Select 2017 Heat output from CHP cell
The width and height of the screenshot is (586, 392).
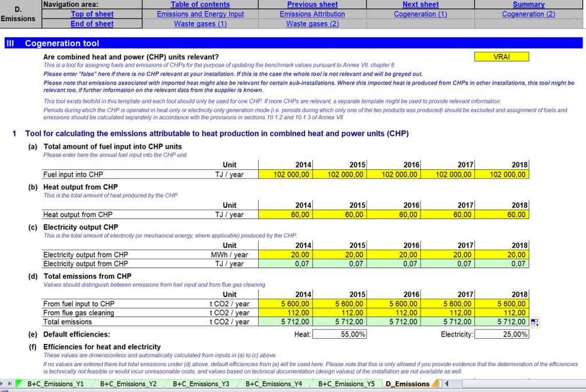(448, 215)
